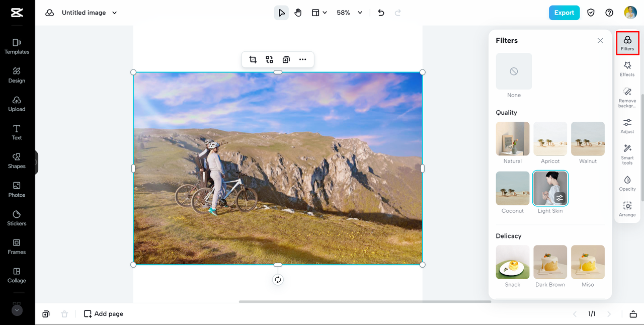
Task: Apply the Snack filter
Action: click(513, 262)
